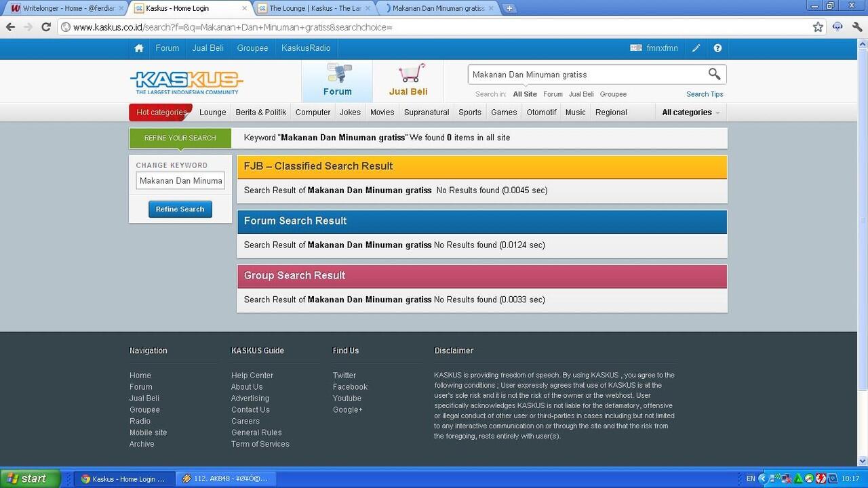The height and width of the screenshot is (488, 868).
Task: Switch to the Makanan Dan Minuman tab
Action: click(438, 8)
